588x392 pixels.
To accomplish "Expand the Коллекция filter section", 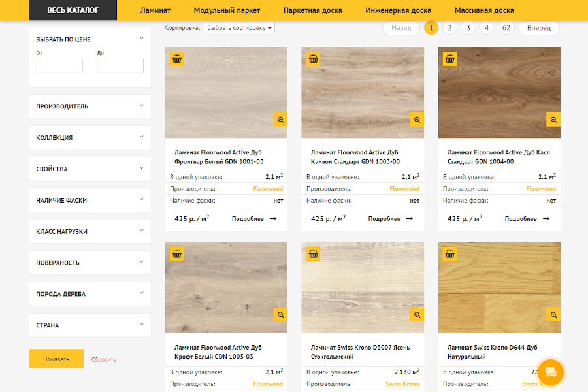I will point(90,138).
